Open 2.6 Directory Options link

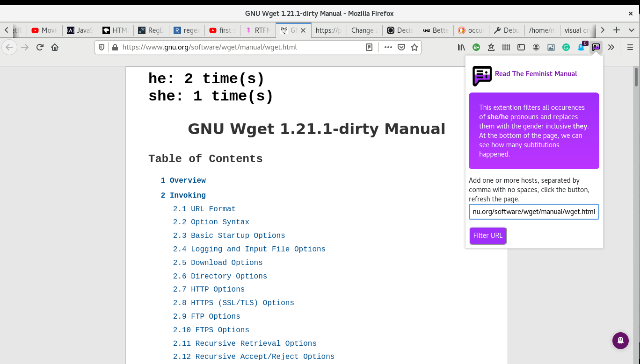(x=220, y=276)
